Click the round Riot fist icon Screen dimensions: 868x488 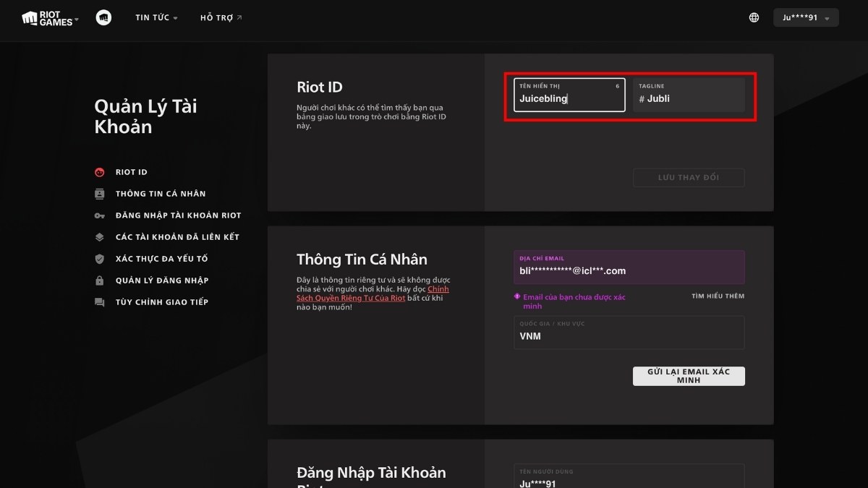103,17
